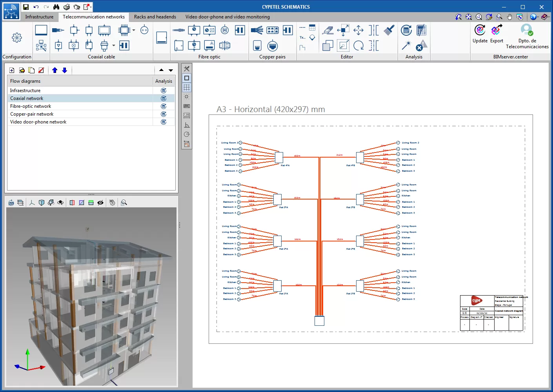Click the Analysis column header
The height and width of the screenshot is (392, 553).
pyautogui.click(x=164, y=81)
